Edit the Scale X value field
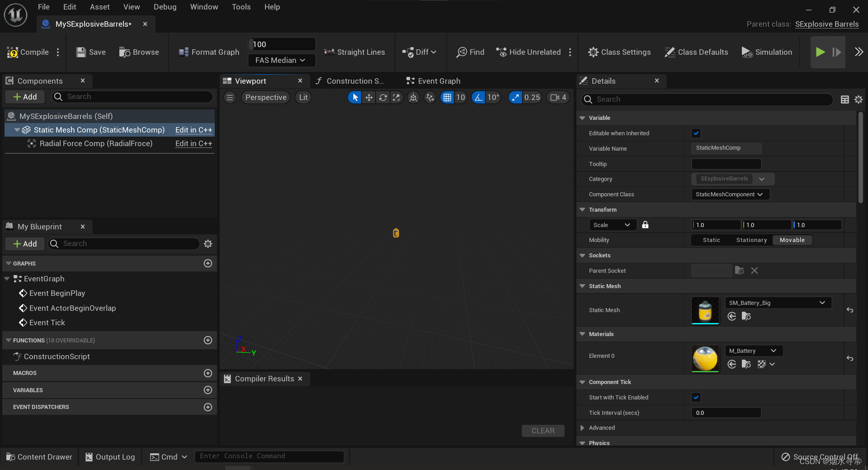Viewport: 868px width, 470px height. pyautogui.click(x=715, y=225)
